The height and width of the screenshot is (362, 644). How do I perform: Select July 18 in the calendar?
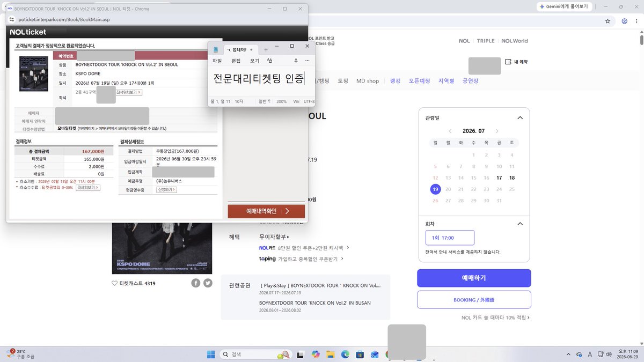pos(512,178)
